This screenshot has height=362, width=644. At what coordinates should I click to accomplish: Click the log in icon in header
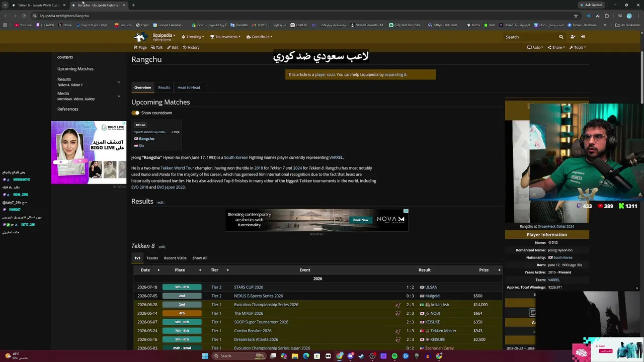coord(583,37)
